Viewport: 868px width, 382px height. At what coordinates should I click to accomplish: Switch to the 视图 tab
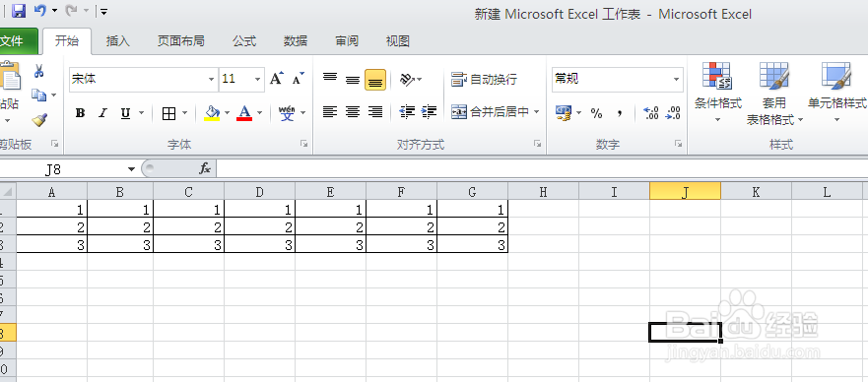click(397, 41)
